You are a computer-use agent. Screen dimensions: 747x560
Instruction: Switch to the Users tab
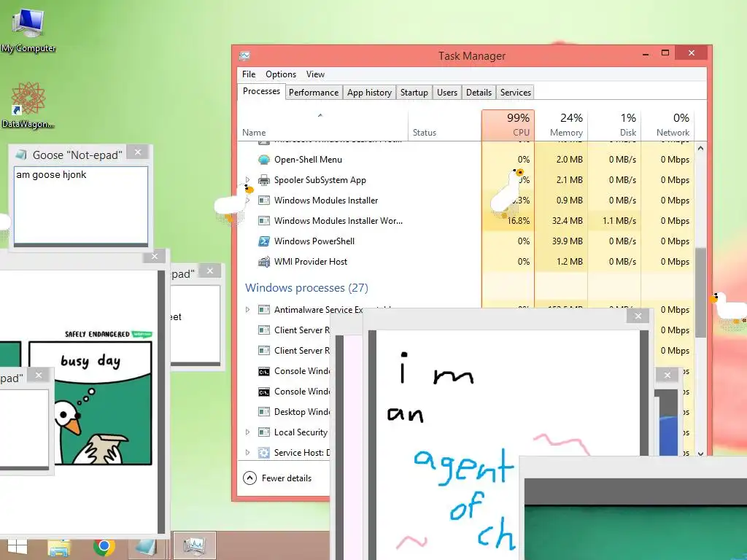[447, 93]
